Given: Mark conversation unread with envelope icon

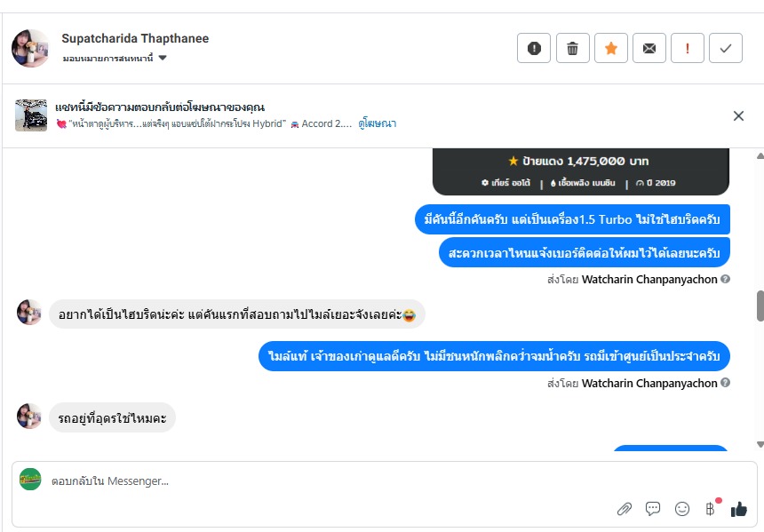Looking at the screenshot, I should click(x=649, y=48).
